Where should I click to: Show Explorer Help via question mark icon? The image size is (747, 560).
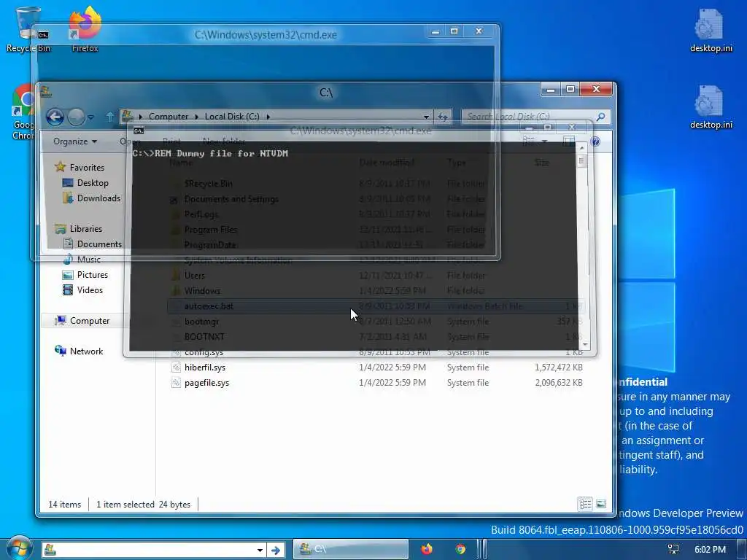[595, 141]
